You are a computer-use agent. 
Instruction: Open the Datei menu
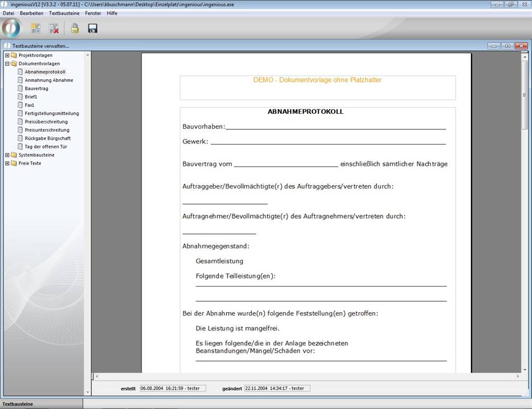pyautogui.click(x=9, y=13)
